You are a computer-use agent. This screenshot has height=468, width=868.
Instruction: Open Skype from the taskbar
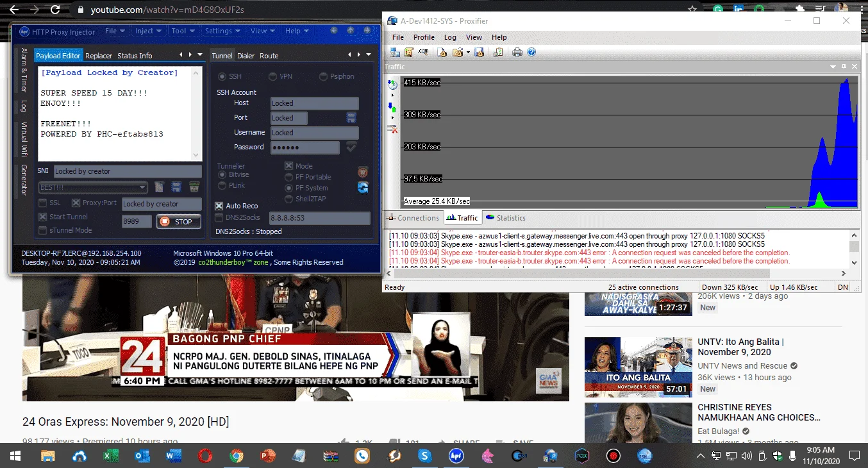[424, 456]
